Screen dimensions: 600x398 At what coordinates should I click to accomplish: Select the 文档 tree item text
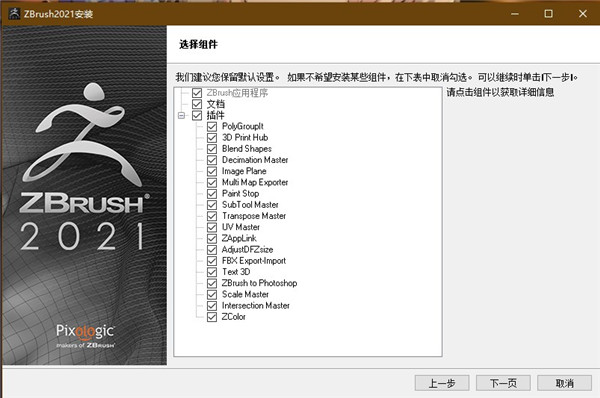pos(216,104)
